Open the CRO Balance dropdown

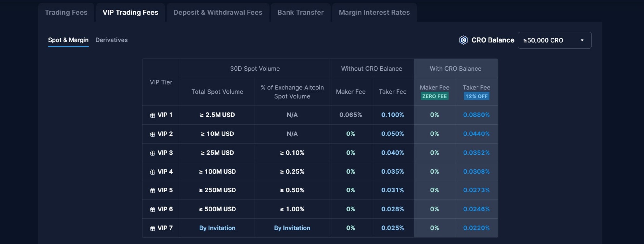click(x=554, y=40)
